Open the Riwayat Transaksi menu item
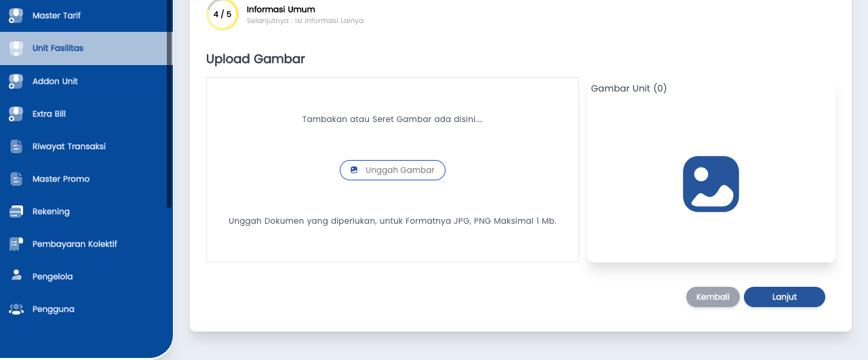 pyautogui.click(x=68, y=146)
